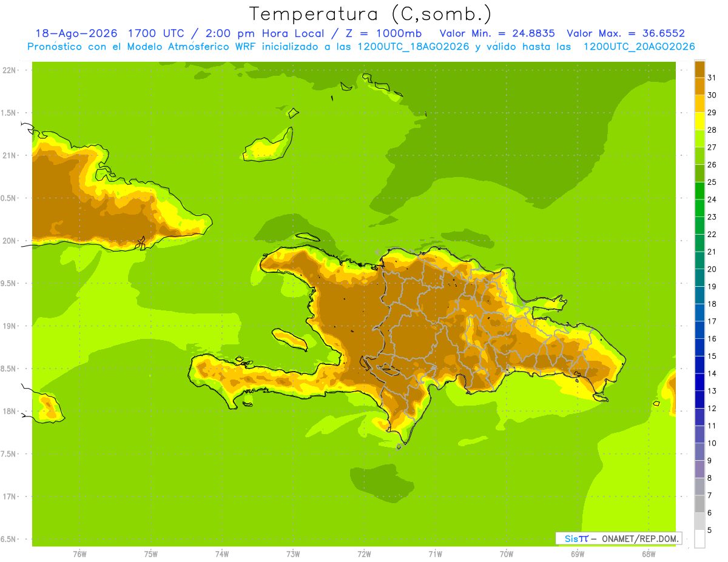Click the 21N latitude axis label

pyautogui.click(x=10, y=156)
